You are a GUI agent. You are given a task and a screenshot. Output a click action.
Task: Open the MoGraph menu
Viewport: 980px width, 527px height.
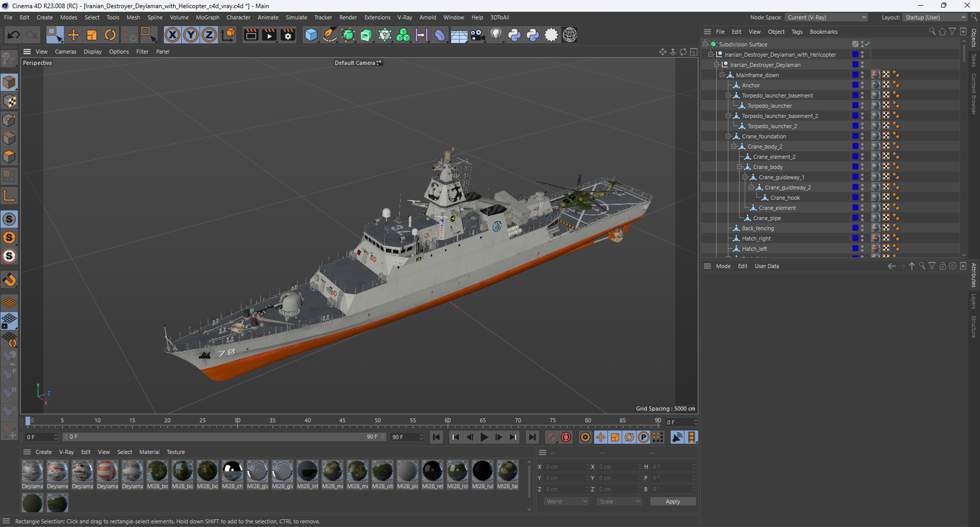[x=207, y=17]
